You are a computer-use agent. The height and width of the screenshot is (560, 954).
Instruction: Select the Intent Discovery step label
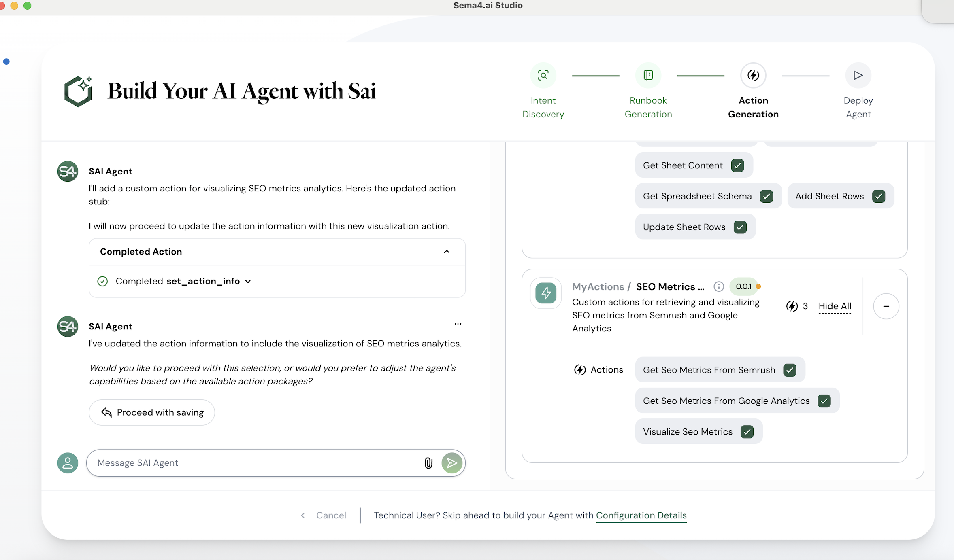(543, 107)
